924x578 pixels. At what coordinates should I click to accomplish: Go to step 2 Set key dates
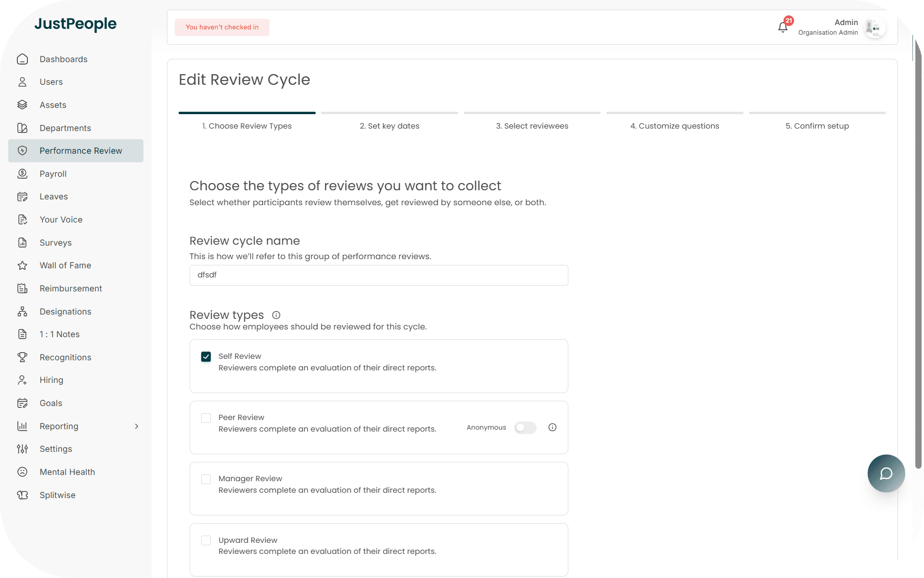point(389,126)
